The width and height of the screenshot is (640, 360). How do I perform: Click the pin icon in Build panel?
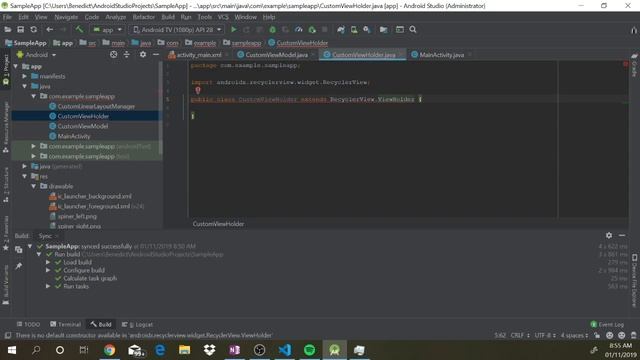point(18,266)
